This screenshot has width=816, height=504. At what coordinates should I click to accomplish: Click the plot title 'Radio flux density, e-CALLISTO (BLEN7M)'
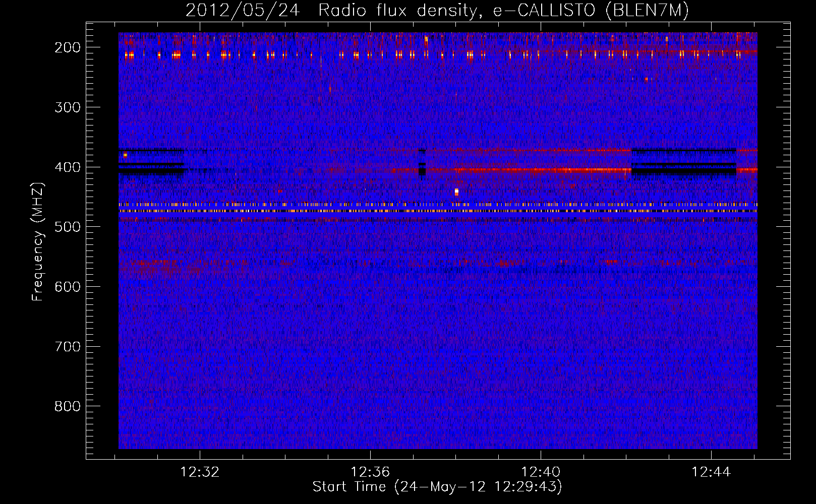pyautogui.click(x=503, y=11)
